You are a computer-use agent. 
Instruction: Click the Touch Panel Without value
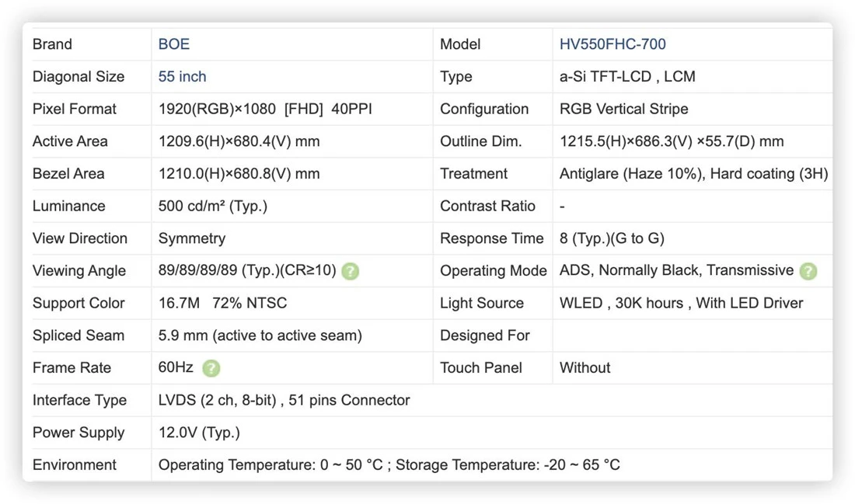pyautogui.click(x=585, y=368)
